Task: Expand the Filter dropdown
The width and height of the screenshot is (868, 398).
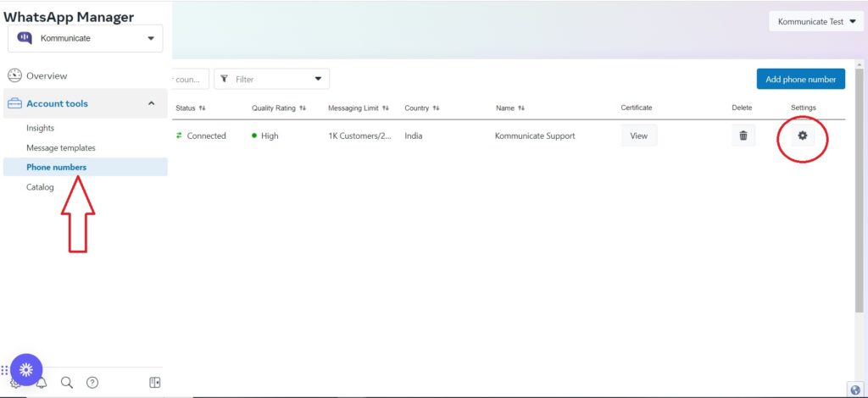Action: coord(271,79)
